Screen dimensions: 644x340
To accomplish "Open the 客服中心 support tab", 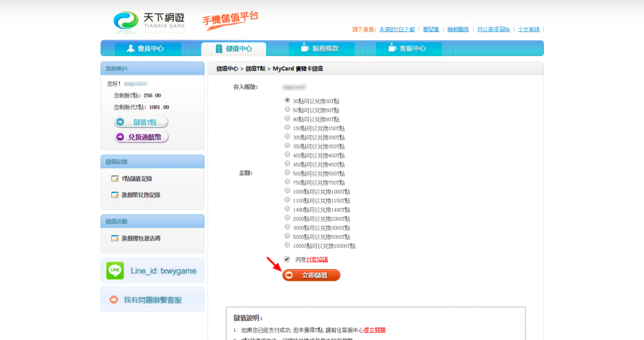I will point(409,48).
